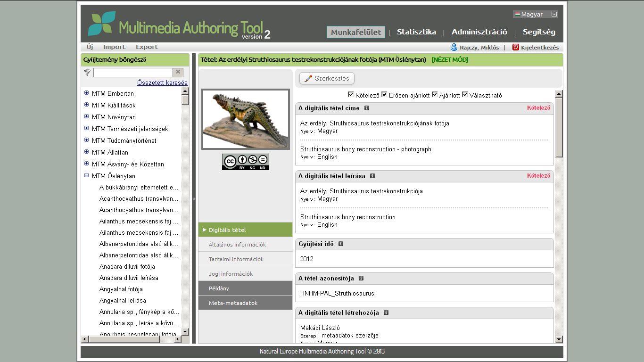Select 'Anadara diluvii leírása' tree item
644x362 pixels.
pyautogui.click(x=129, y=278)
